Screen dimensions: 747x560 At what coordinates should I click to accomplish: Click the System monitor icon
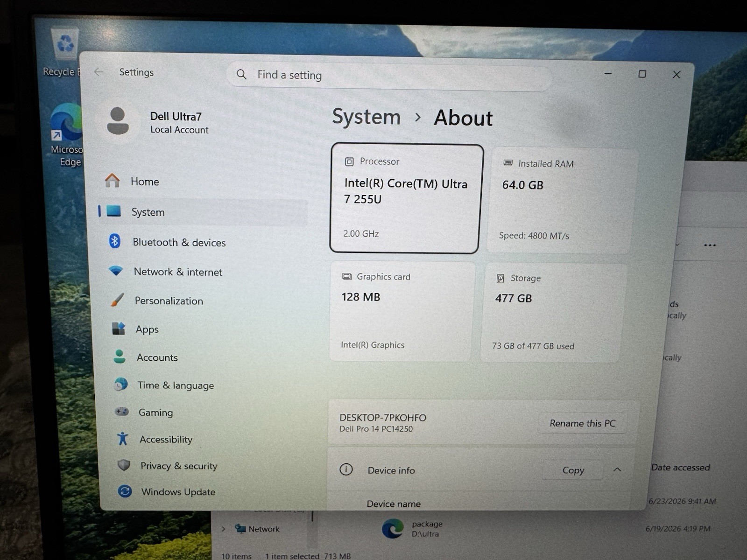(x=113, y=211)
